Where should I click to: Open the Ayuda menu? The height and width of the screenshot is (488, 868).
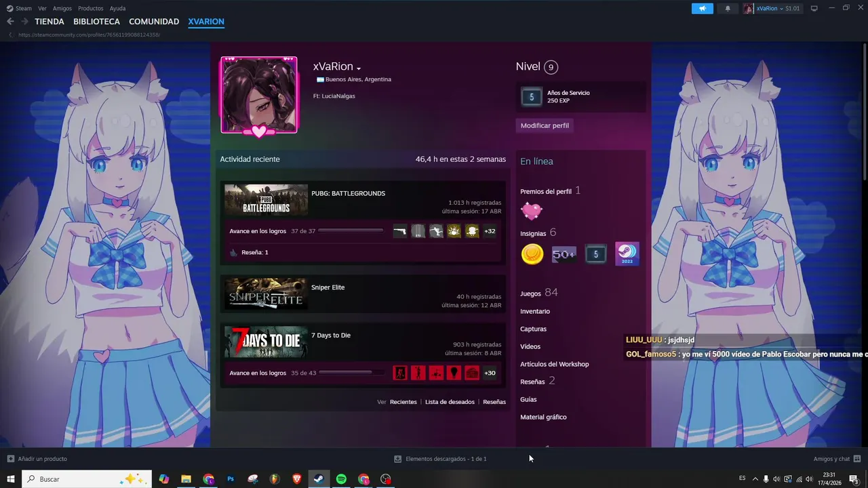pyautogui.click(x=117, y=8)
